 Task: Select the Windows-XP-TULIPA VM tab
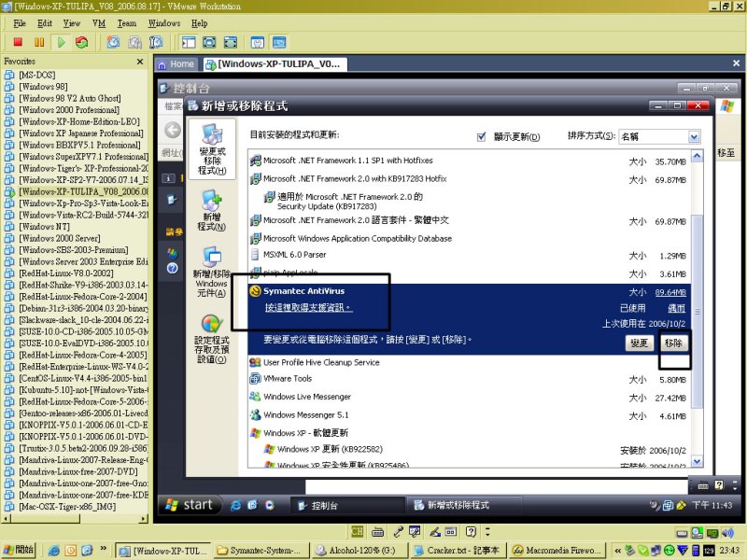coord(274,64)
